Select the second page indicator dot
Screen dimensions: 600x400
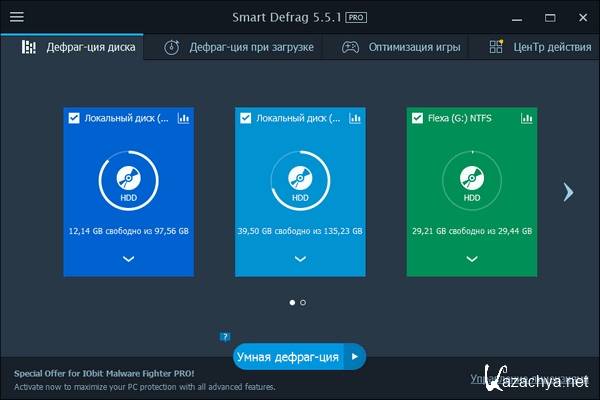pos(303,301)
